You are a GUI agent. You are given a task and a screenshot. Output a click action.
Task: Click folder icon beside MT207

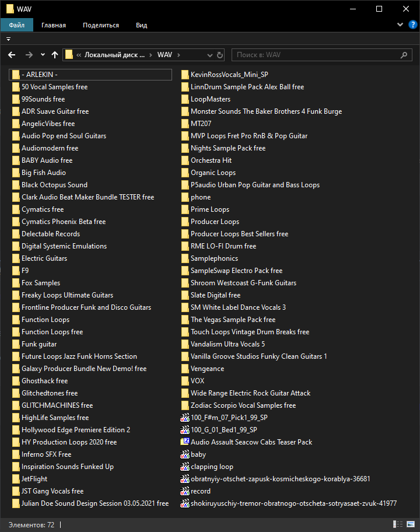185,124
